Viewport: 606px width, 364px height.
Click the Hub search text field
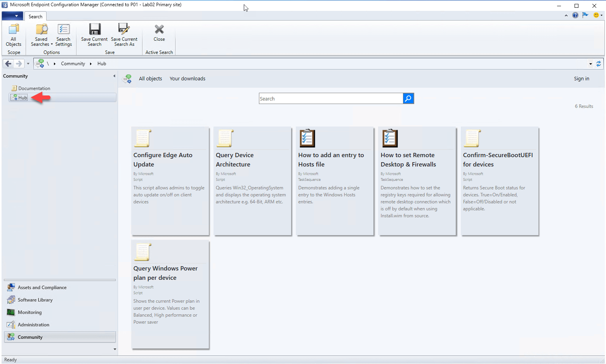(331, 99)
